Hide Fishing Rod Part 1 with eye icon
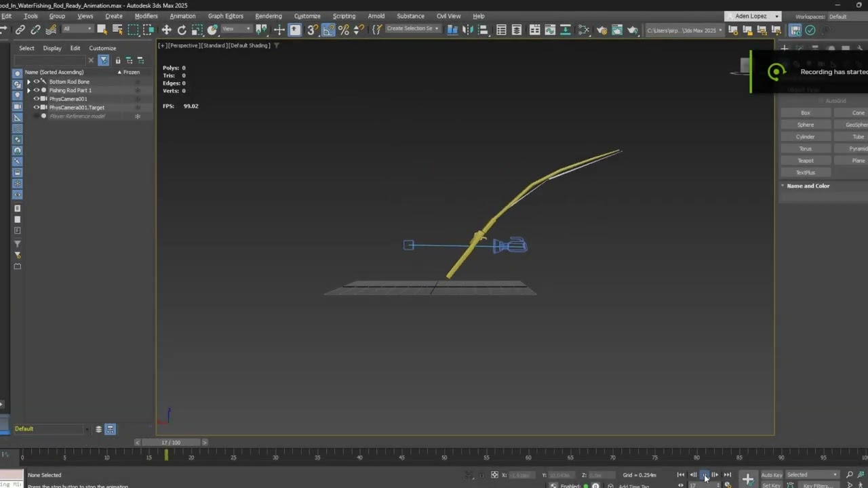 click(37, 90)
